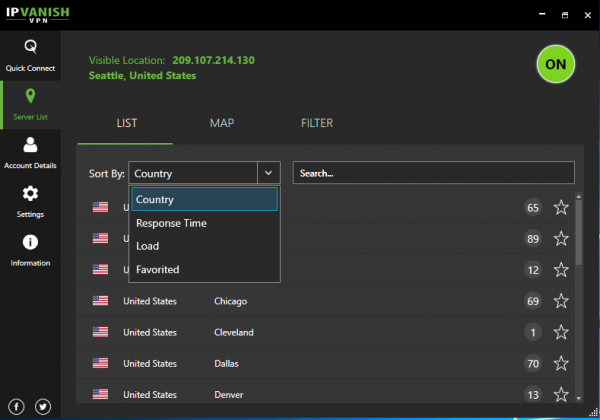
Task: Click the Sort By Country combo box
Action: [x=204, y=173]
